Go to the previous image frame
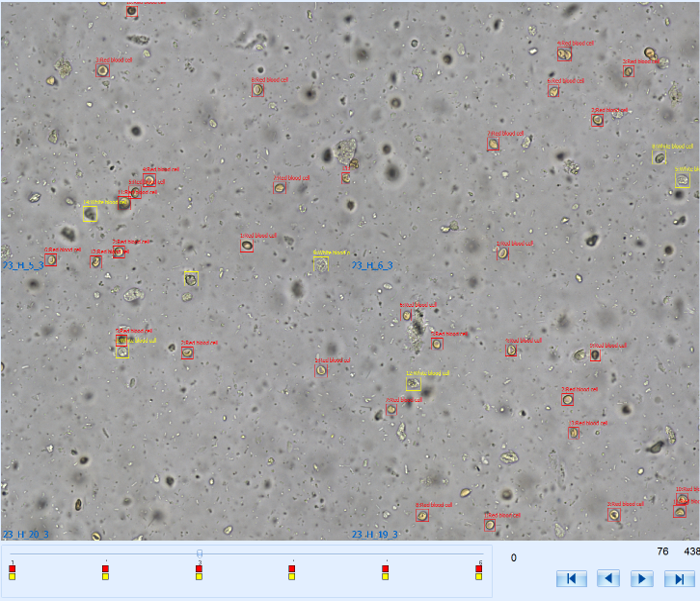Screen dimensions: 700x601 (x=608, y=578)
